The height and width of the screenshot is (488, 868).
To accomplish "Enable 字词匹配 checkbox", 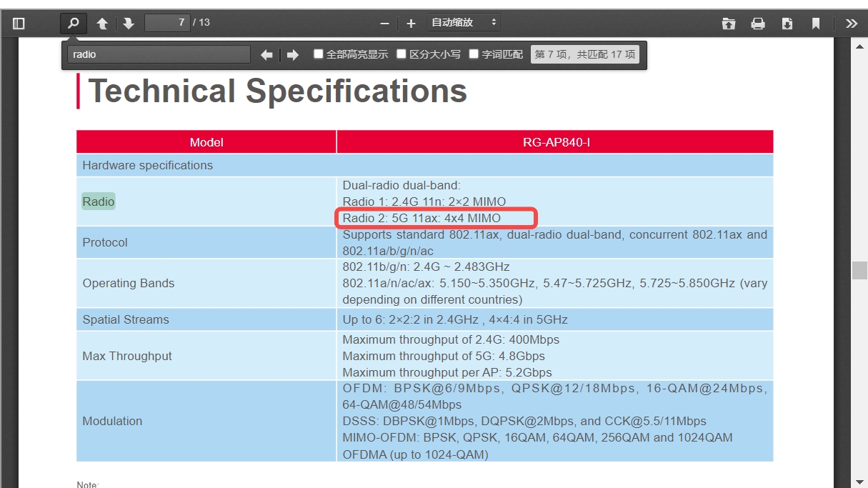I will click(474, 54).
